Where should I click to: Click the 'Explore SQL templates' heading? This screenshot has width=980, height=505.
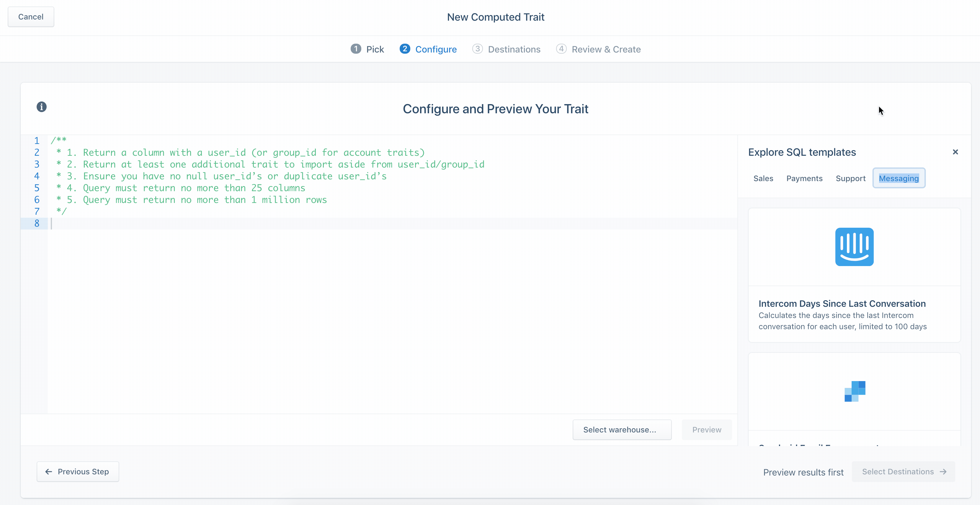point(802,152)
